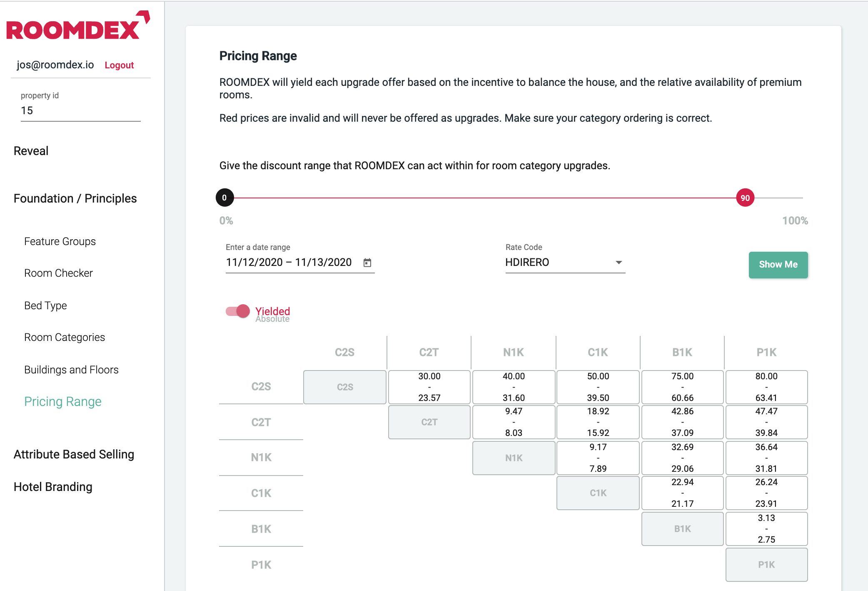Screen dimensions: 868x591
Task: Expand the Attribute Based Selling section
Action: (74, 454)
